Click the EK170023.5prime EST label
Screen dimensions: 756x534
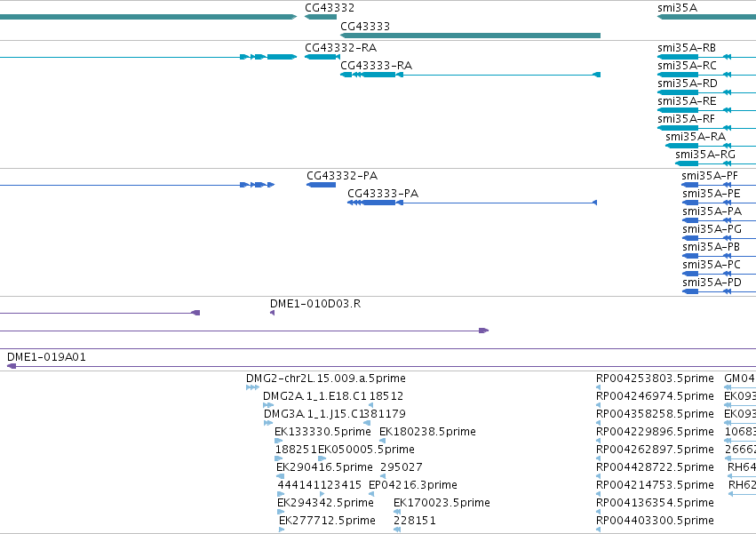[x=442, y=503]
